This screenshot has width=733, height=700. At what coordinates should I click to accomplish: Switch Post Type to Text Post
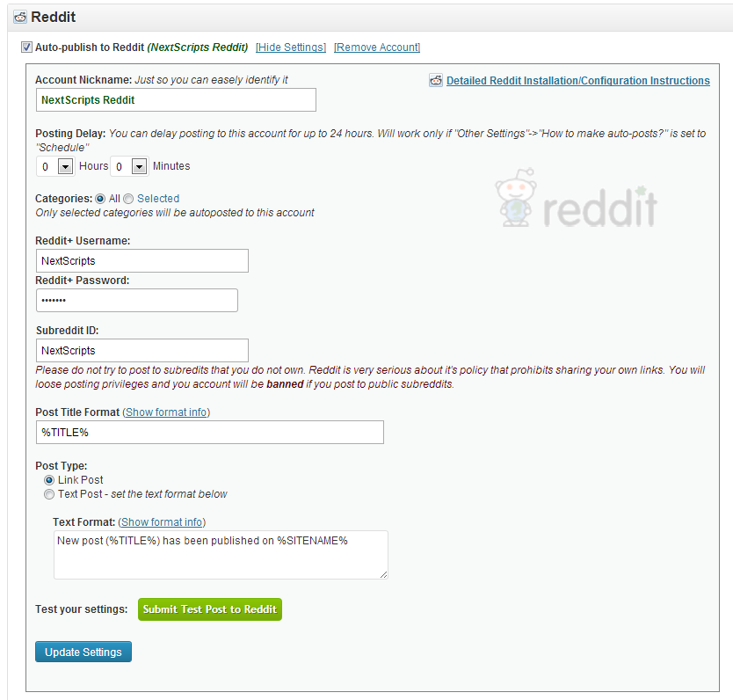[x=49, y=494]
